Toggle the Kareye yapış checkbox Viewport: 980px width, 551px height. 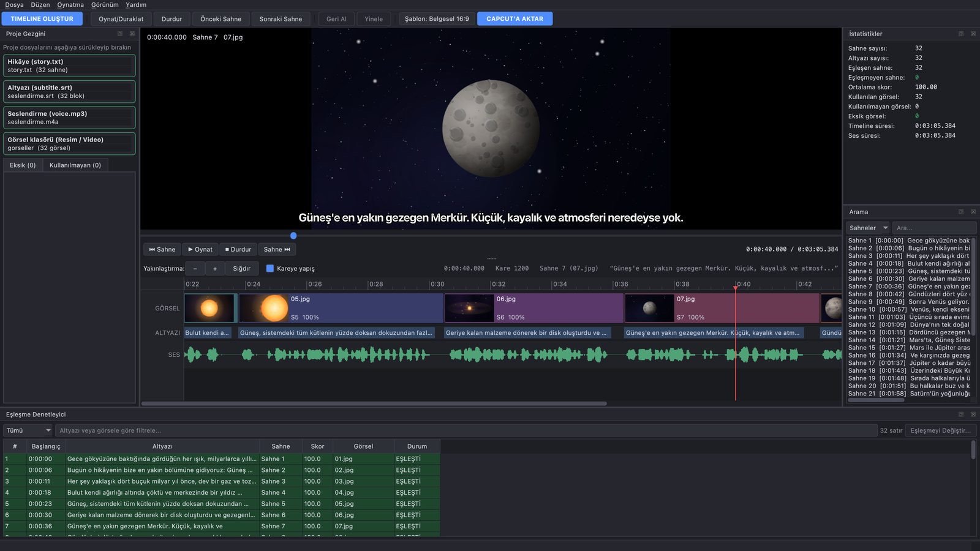point(270,268)
